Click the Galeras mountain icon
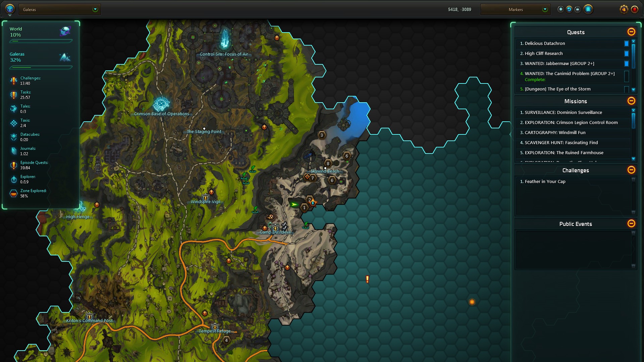The width and height of the screenshot is (644, 362). [65, 57]
